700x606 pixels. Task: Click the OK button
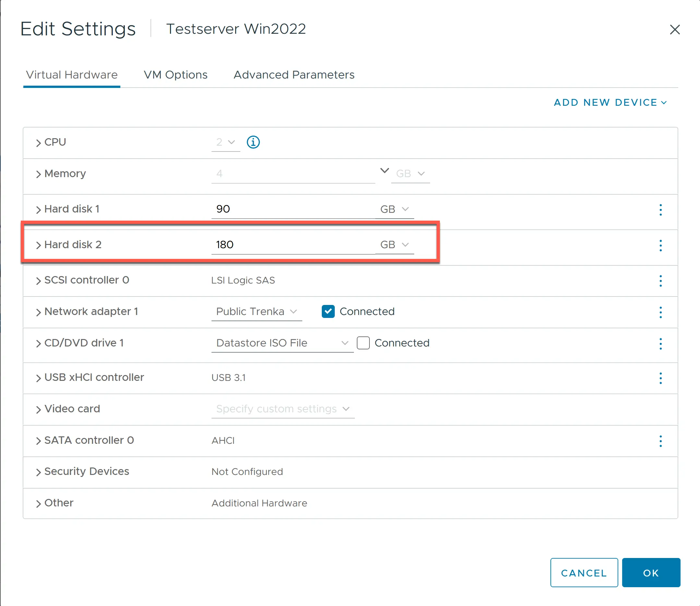651,573
